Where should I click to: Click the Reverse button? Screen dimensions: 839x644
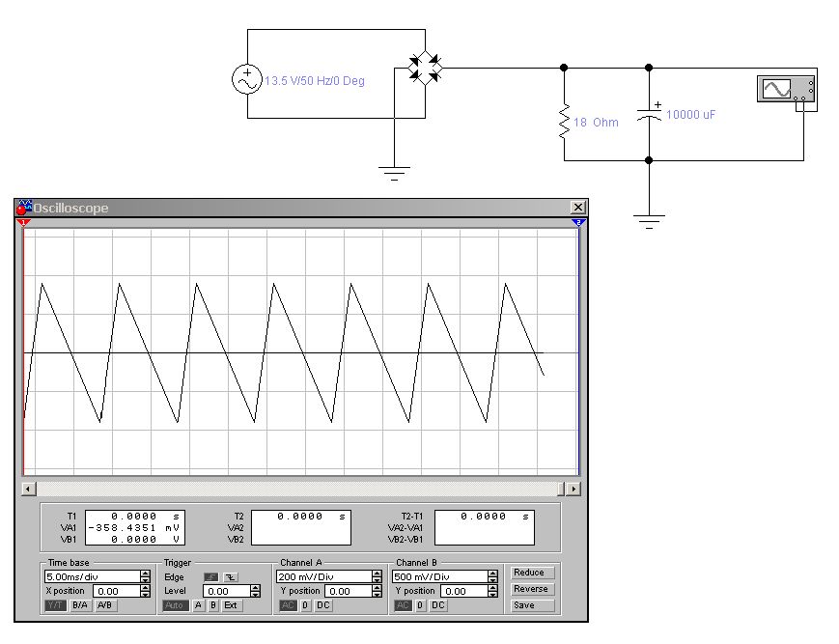pyautogui.click(x=532, y=589)
